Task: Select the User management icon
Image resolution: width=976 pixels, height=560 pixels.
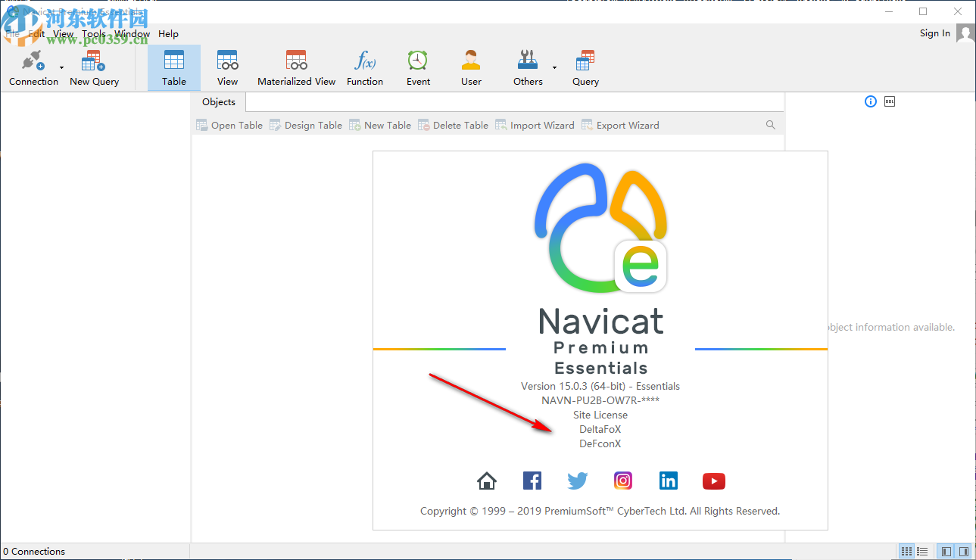Action: pos(470,67)
